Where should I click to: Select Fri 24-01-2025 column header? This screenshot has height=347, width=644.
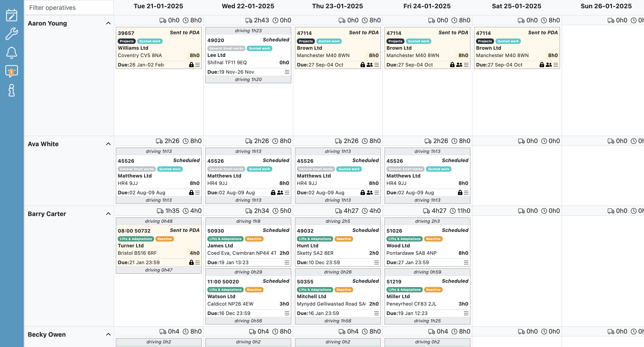point(427,6)
